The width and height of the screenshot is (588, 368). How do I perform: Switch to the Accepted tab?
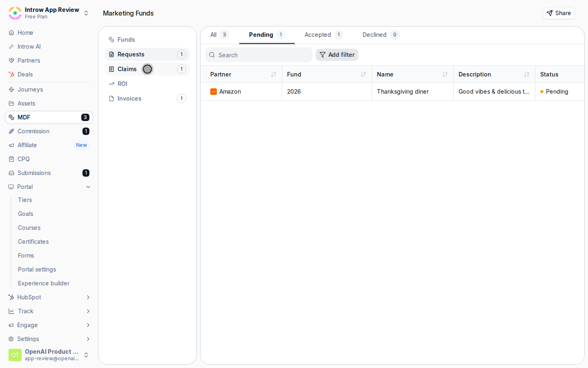pos(323,35)
